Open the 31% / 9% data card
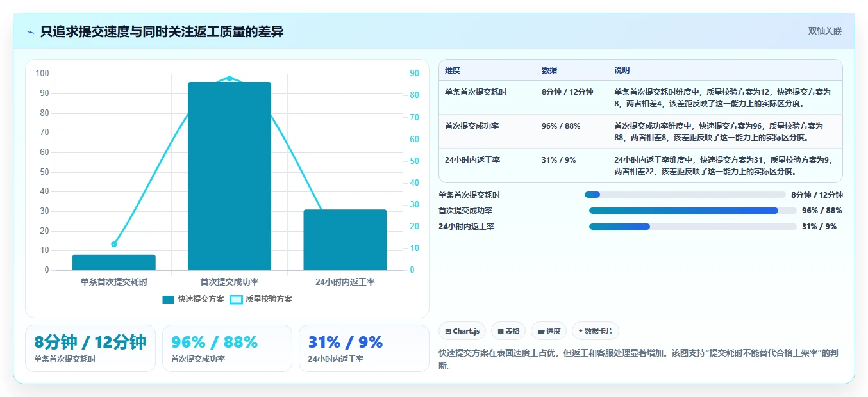 click(363, 348)
